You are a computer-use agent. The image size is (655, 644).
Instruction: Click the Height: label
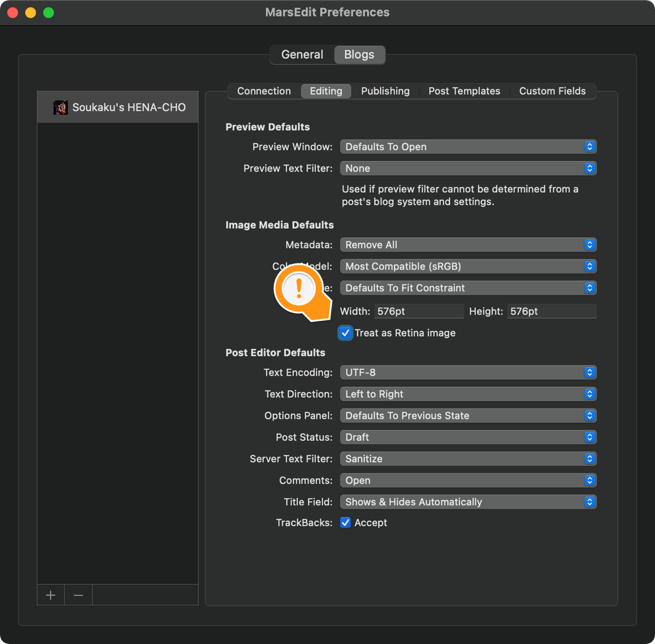(486, 311)
